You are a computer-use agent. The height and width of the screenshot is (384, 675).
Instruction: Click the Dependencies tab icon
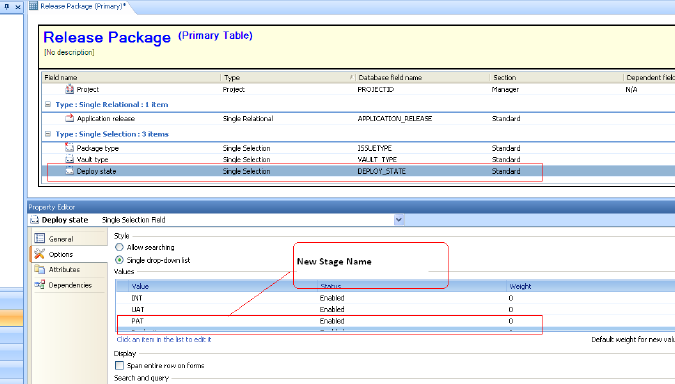point(40,285)
